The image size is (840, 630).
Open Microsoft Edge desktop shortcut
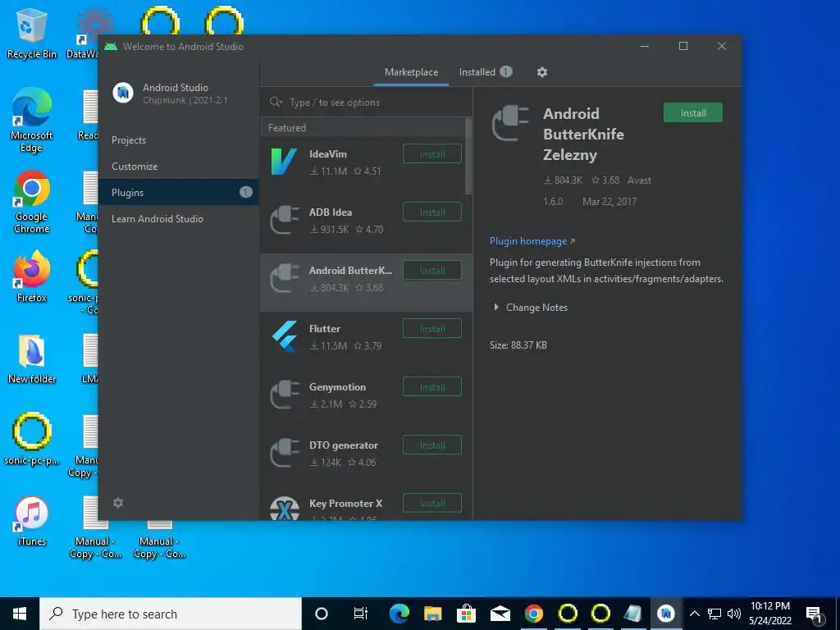(32, 121)
